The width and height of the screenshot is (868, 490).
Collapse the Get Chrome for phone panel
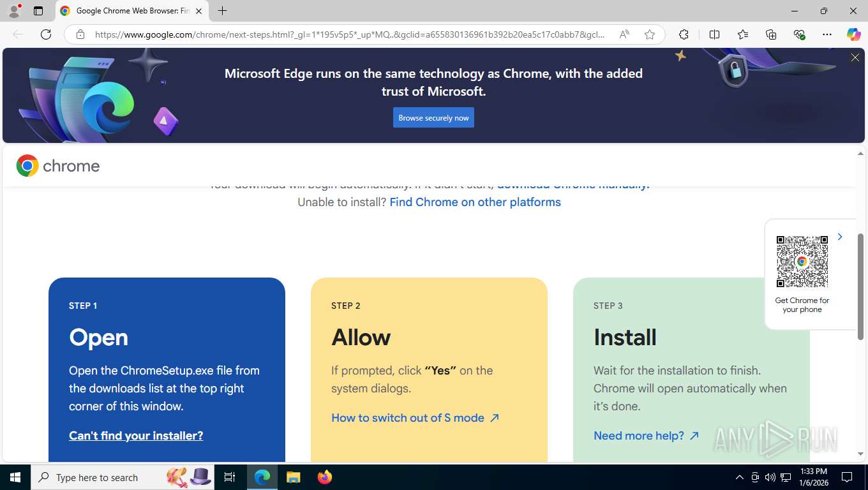coord(840,237)
